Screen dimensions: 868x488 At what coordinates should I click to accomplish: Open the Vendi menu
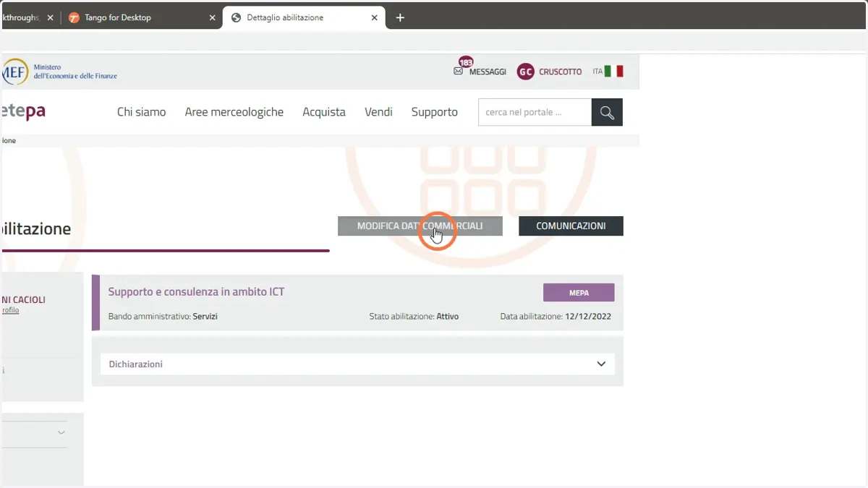[378, 112]
